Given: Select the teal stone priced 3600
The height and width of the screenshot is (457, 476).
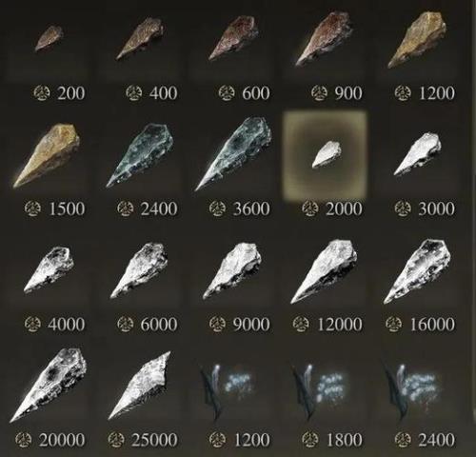Looking at the screenshot, I should pyautogui.click(x=233, y=154).
